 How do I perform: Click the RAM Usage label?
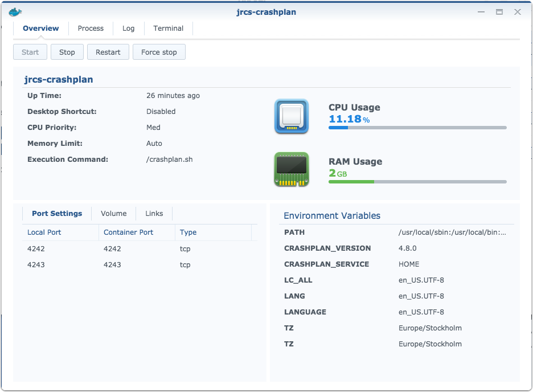click(x=355, y=161)
